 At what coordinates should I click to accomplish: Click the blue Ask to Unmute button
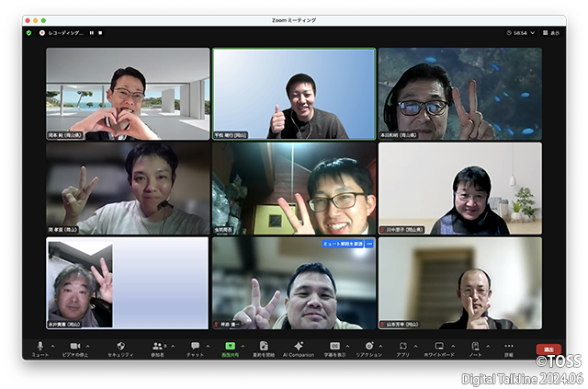point(342,244)
